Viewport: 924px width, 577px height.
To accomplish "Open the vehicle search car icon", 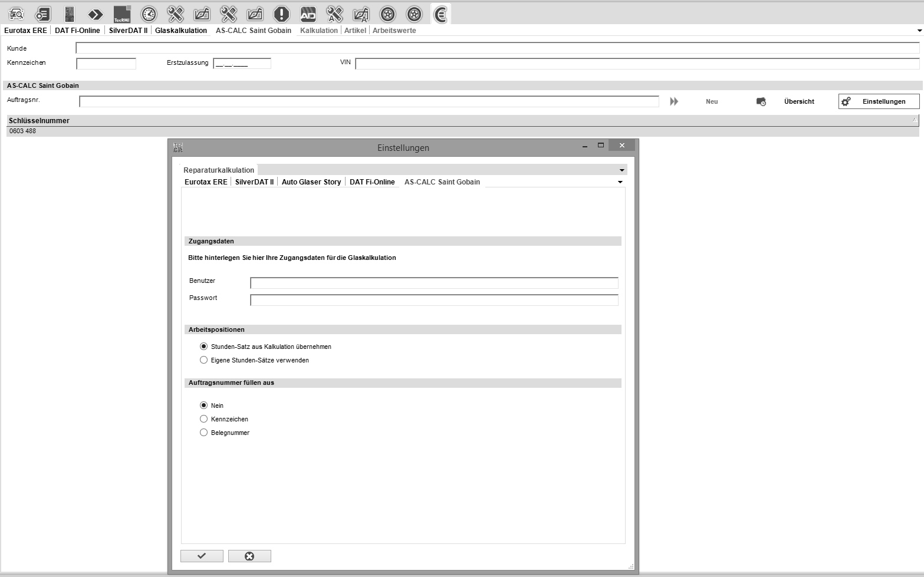I will click(16, 14).
